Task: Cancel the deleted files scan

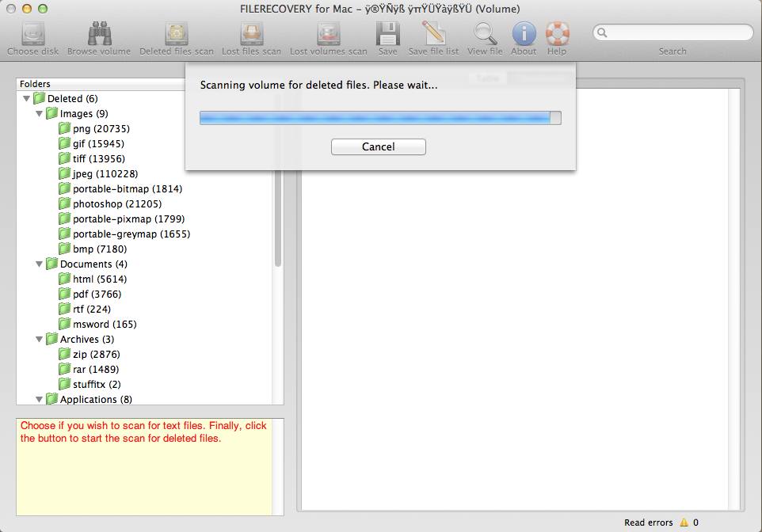Action: coord(378,146)
